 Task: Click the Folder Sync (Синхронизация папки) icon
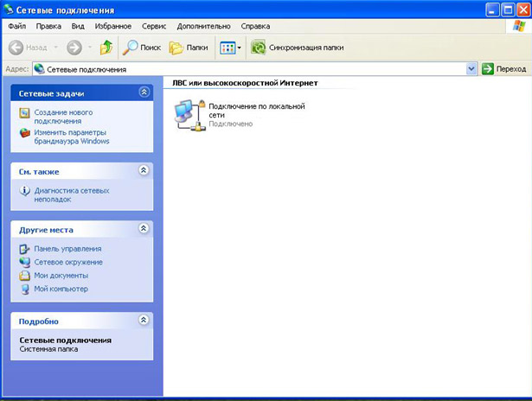point(258,48)
